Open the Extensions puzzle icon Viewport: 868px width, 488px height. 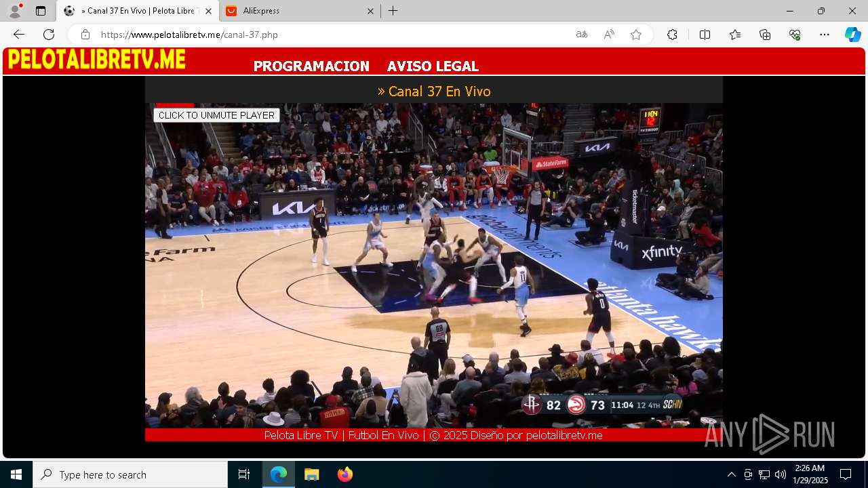672,35
